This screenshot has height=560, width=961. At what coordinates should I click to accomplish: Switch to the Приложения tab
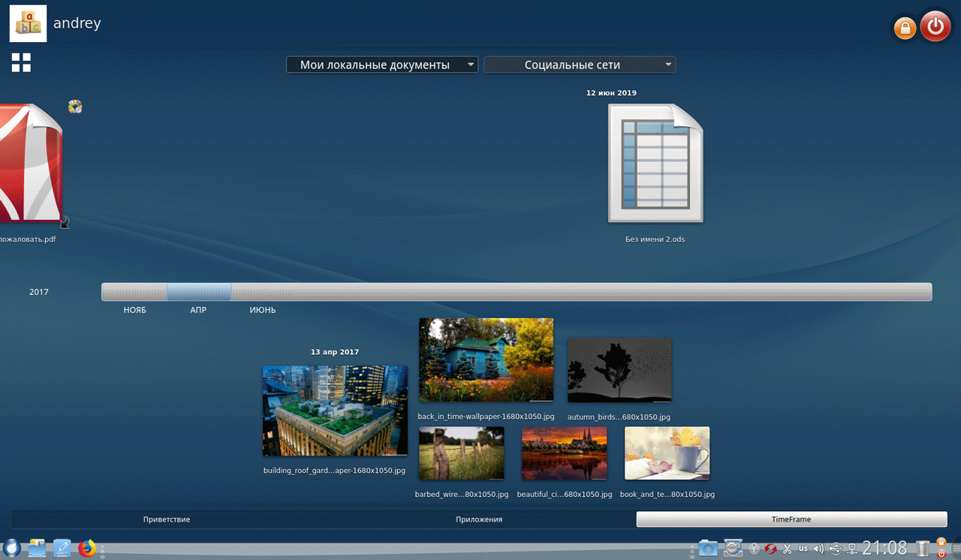(479, 519)
